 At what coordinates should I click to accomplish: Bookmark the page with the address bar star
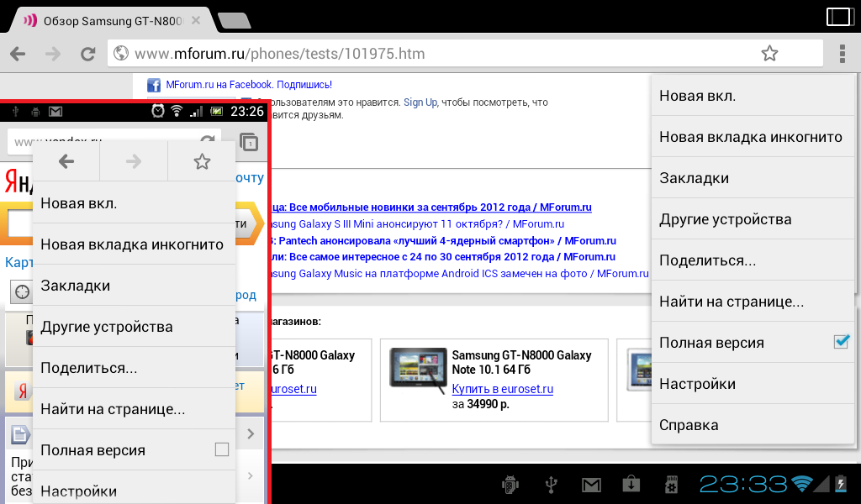(x=769, y=54)
